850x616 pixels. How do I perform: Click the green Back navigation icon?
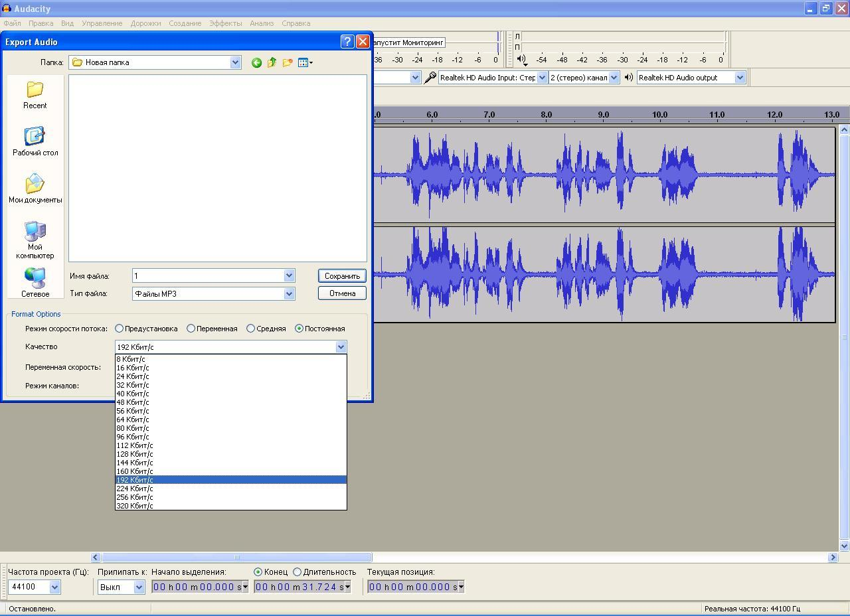[x=256, y=62]
